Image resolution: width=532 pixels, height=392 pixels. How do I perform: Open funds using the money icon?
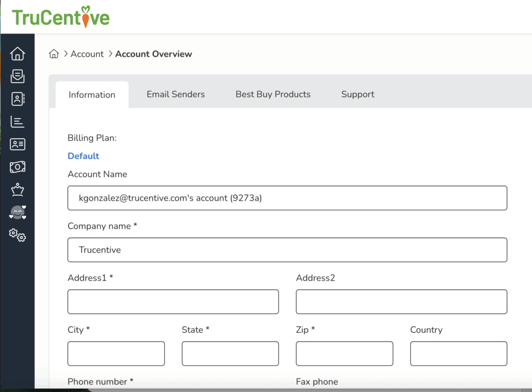click(17, 167)
